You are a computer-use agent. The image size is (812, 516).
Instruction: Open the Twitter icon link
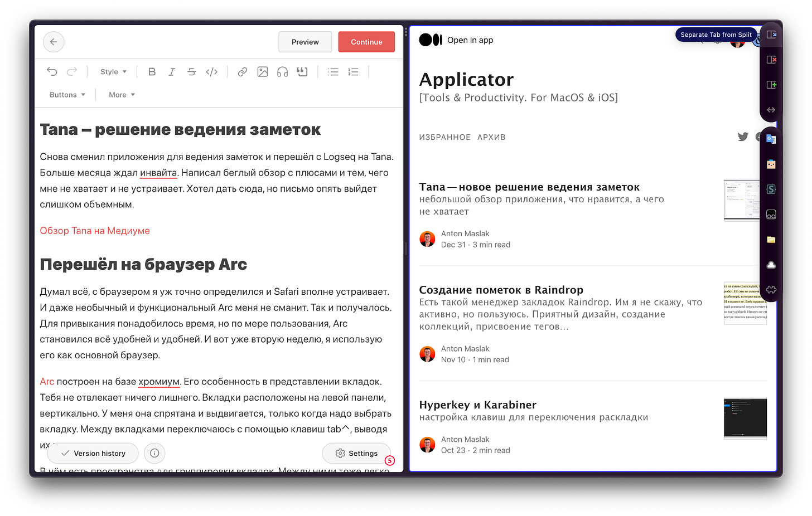(x=743, y=137)
